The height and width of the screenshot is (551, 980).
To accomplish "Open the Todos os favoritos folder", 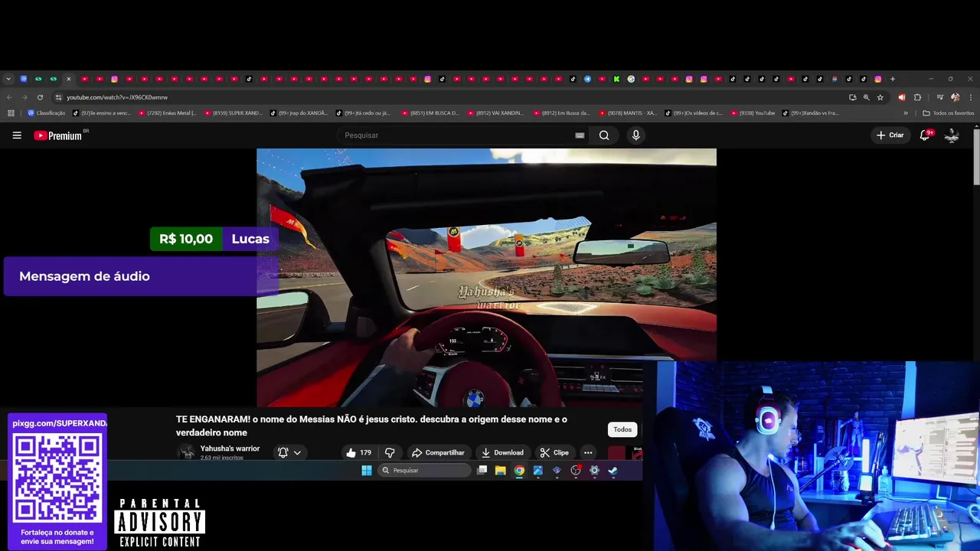I will [949, 113].
